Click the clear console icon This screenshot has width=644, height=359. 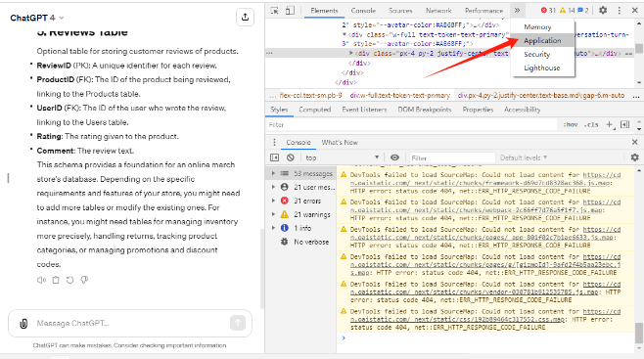click(291, 157)
